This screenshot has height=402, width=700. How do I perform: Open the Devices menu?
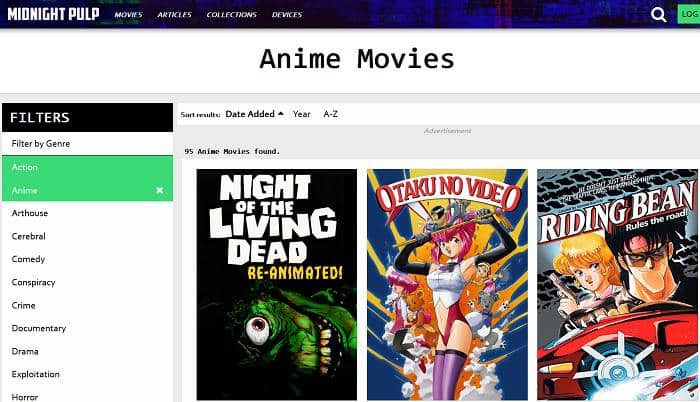coord(287,15)
